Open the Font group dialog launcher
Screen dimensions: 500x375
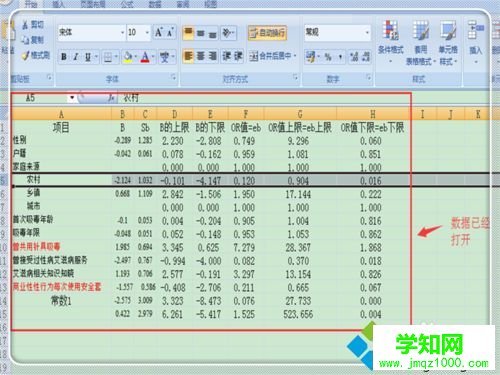point(173,77)
